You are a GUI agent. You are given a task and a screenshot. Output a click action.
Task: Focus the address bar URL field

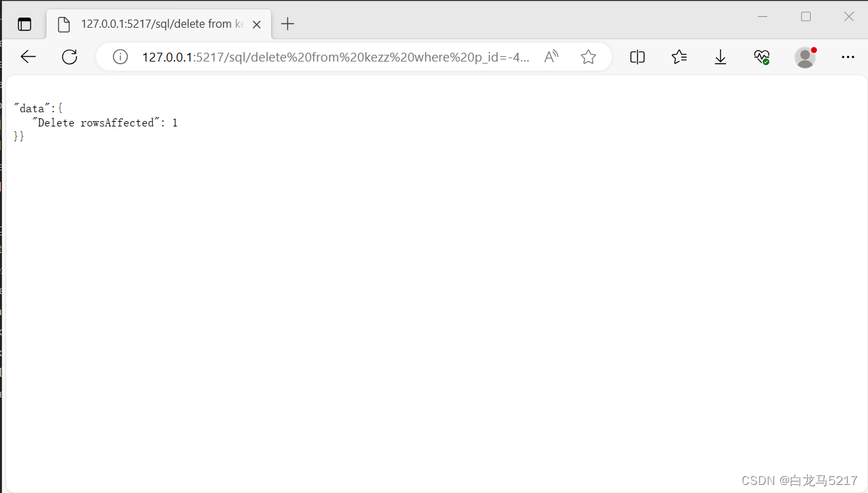[x=336, y=57]
